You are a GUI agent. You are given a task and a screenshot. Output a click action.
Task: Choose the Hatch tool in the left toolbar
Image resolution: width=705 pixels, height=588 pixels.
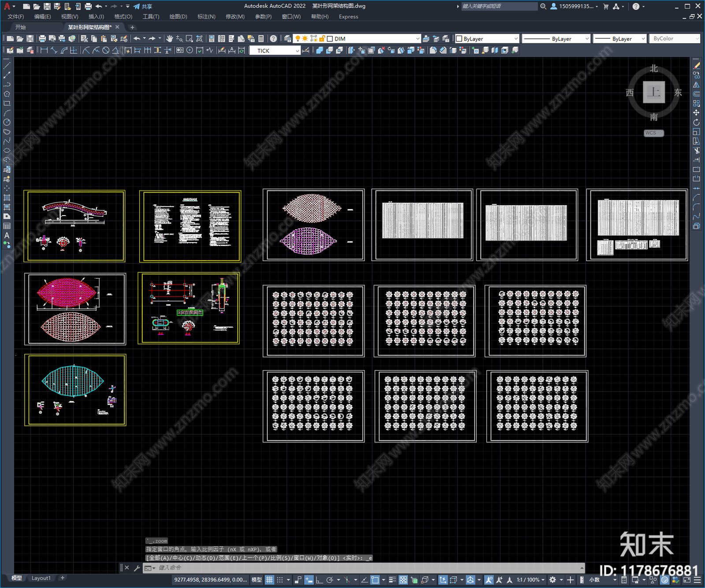(x=7, y=197)
